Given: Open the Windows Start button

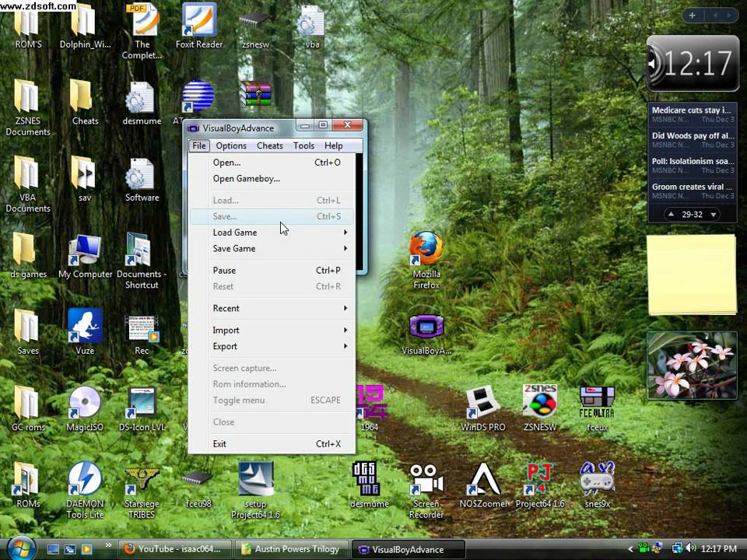Looking at the screenshot, I should 20,548.
